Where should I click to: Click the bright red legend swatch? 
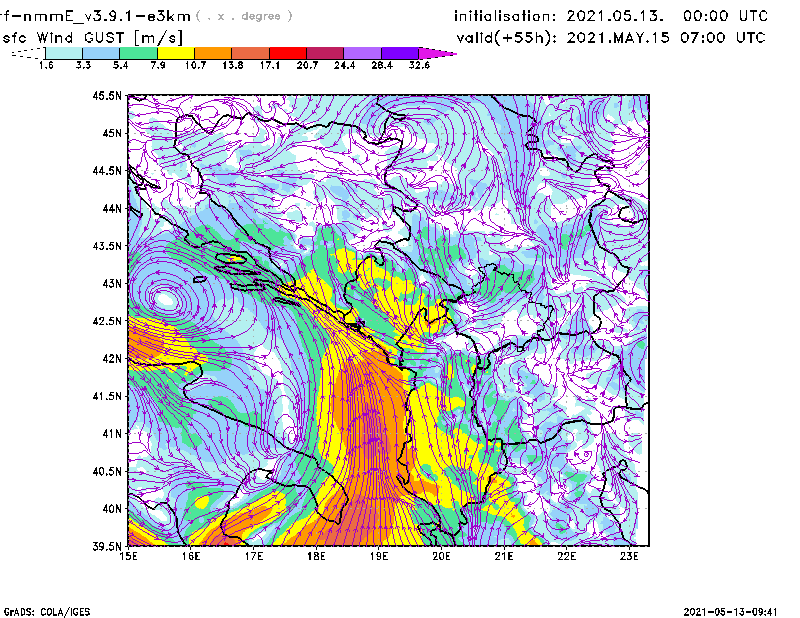[x=288, y=53]
